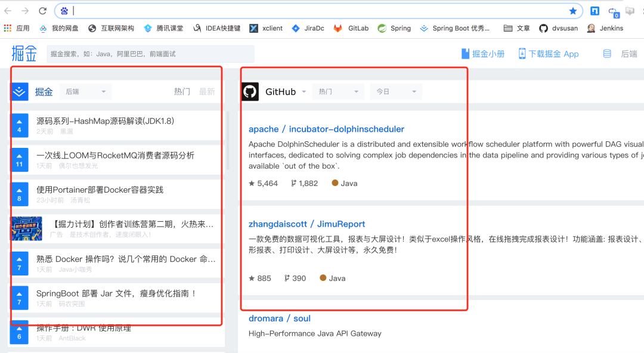Open 一次线上OOM与RocketMQ消费者源码分析 article
The height and width of the screenshot is (353, 644).
pos(116,156)
